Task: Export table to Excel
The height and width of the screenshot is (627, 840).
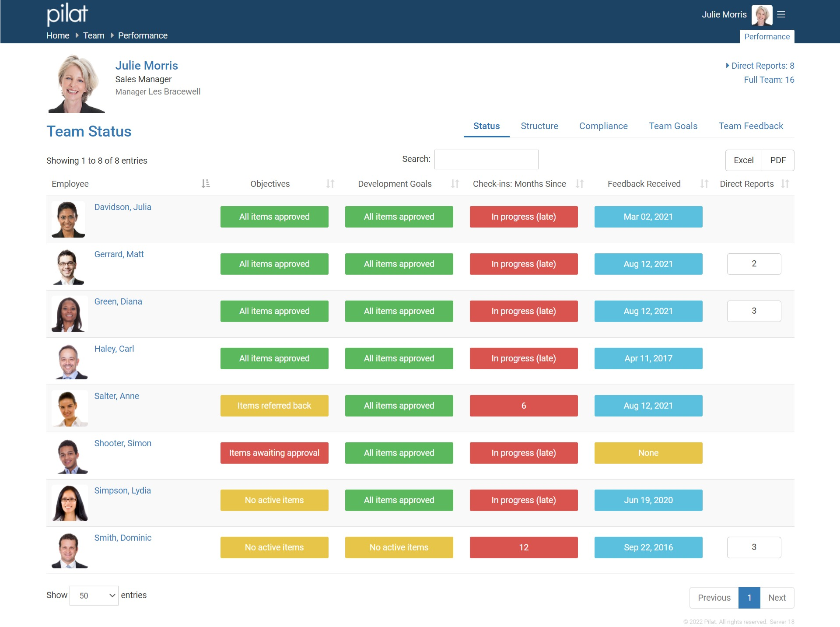Action: point(744,160)
